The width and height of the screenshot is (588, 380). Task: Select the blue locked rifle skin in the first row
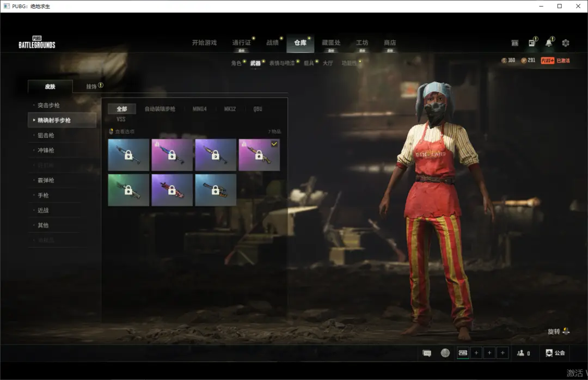(128, 155)
